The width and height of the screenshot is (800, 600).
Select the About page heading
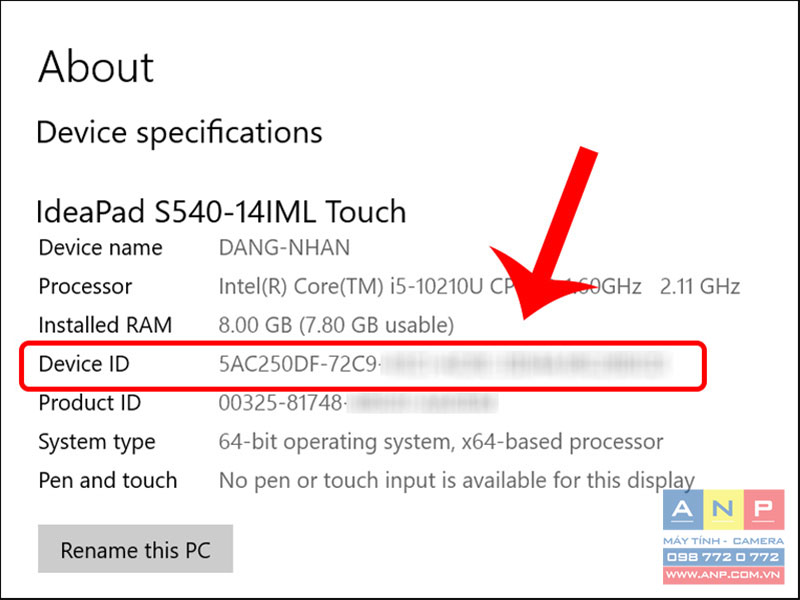point(96,67)
